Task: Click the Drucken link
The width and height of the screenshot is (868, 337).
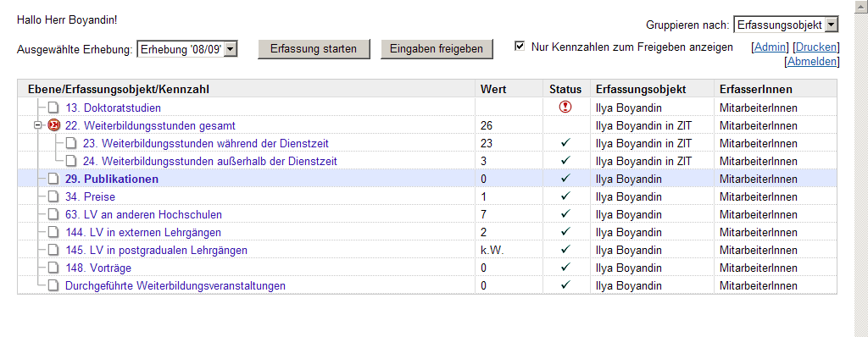Action: 816,47
